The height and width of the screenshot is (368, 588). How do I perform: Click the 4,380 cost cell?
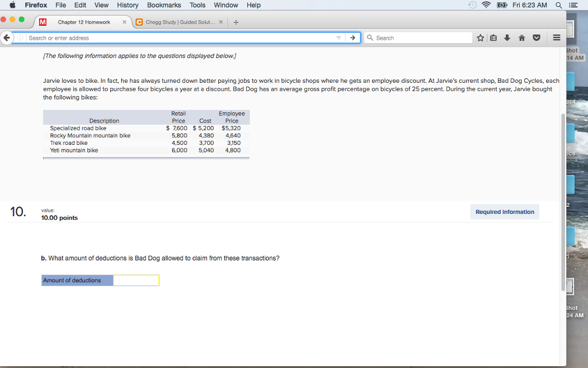pyautogui.click(x=206, y=136)
